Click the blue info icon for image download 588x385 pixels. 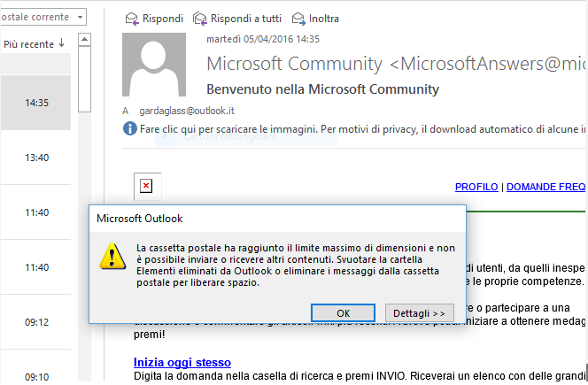pos(130,129)
